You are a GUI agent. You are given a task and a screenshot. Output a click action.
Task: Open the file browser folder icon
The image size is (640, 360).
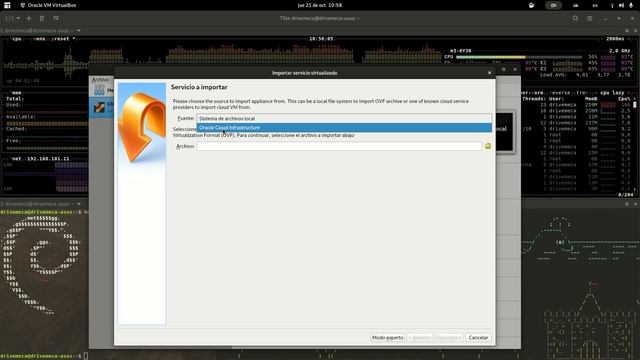tap(488, 146)
